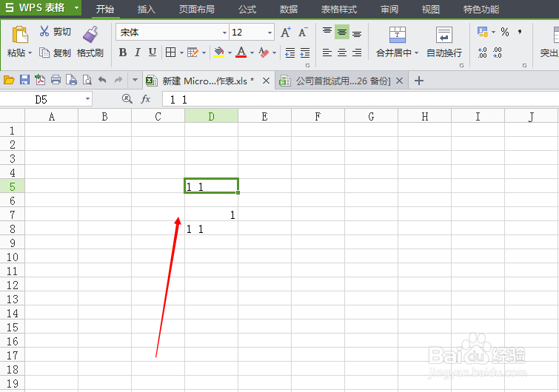Open the WPS application menu arrow
Viewport: 559px width, 392px height.
click(76, 7)
